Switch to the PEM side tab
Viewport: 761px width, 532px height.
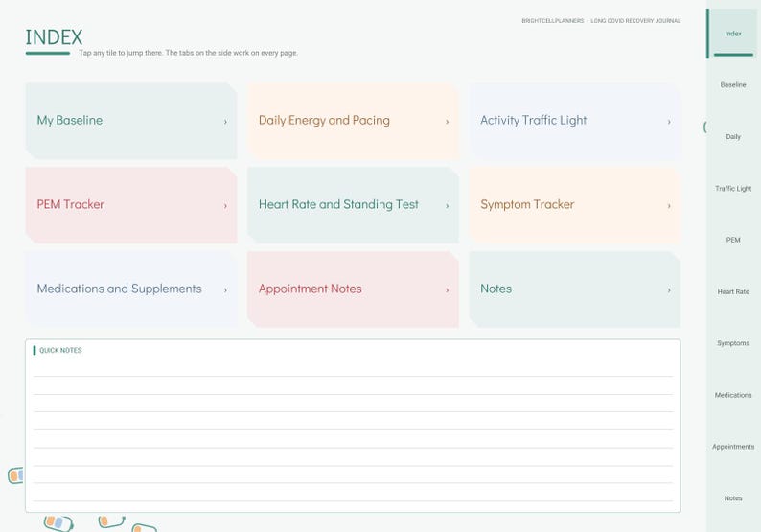coord(733,240)
